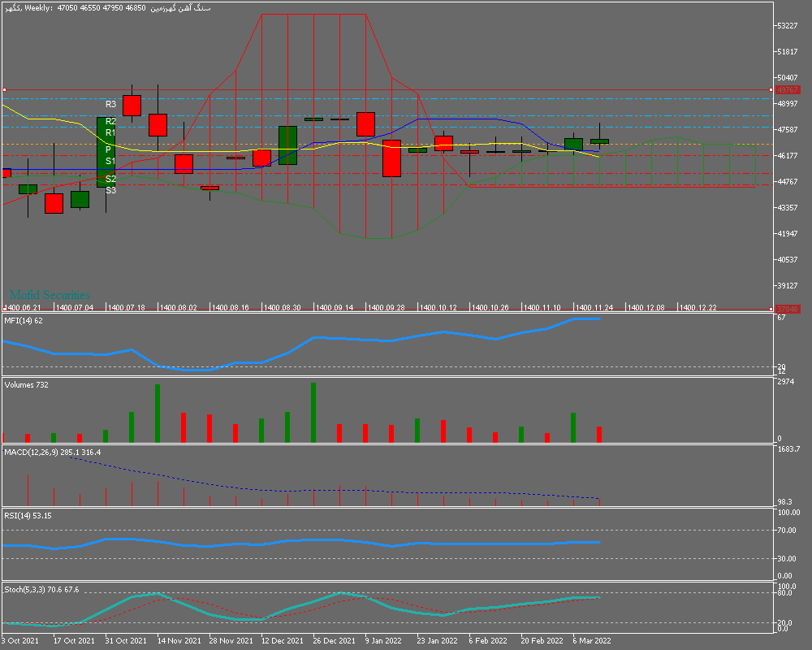Click the 1400.07.18 Persian date label

(126, 307)
